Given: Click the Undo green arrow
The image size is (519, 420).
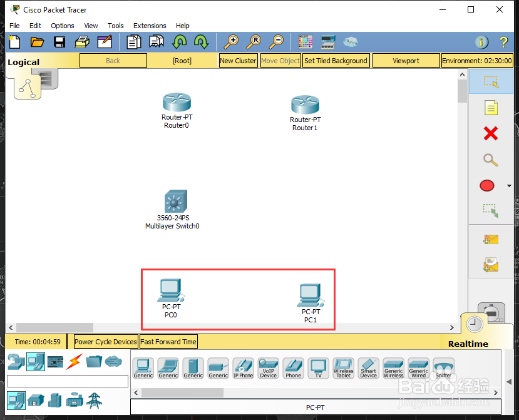Looking at the screenshot, I should click(180, 42).
